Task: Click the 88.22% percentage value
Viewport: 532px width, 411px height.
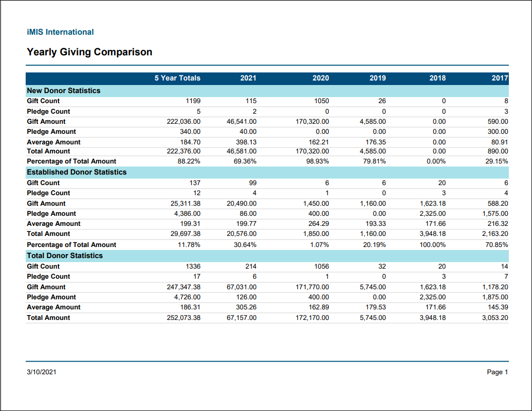Action: 189,161
